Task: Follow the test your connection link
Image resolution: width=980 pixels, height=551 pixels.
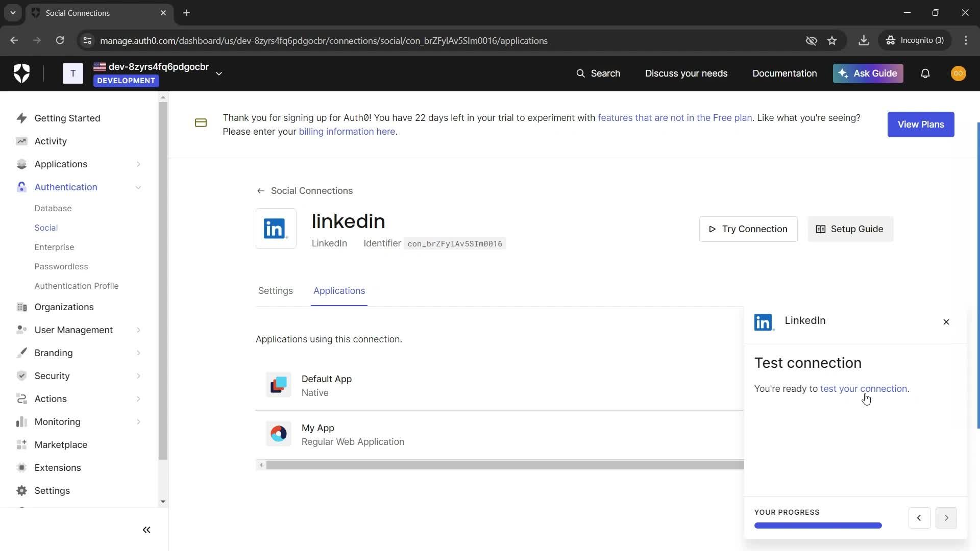Action: click(863, 389)
